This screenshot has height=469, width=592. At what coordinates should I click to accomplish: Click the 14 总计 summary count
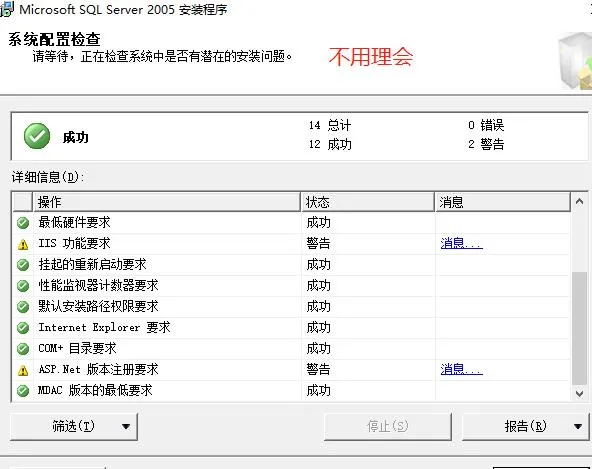pyautogui.click(x=330, y=125)
